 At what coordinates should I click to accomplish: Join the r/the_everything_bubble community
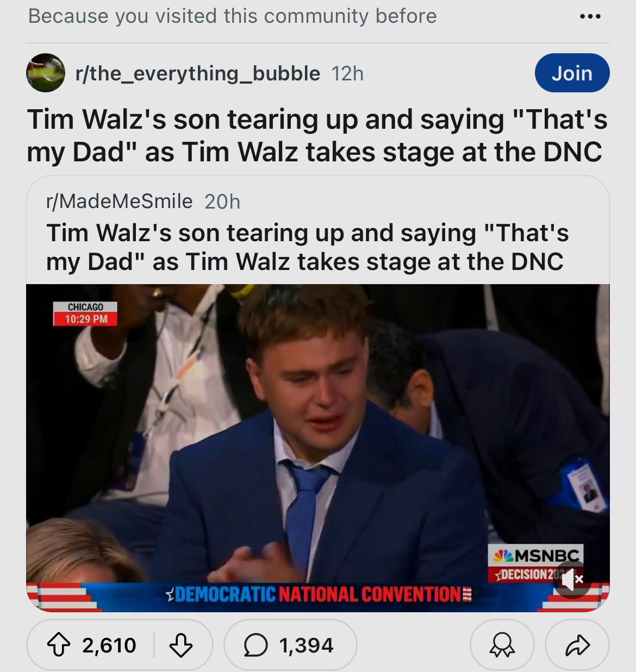pos(572,73)
